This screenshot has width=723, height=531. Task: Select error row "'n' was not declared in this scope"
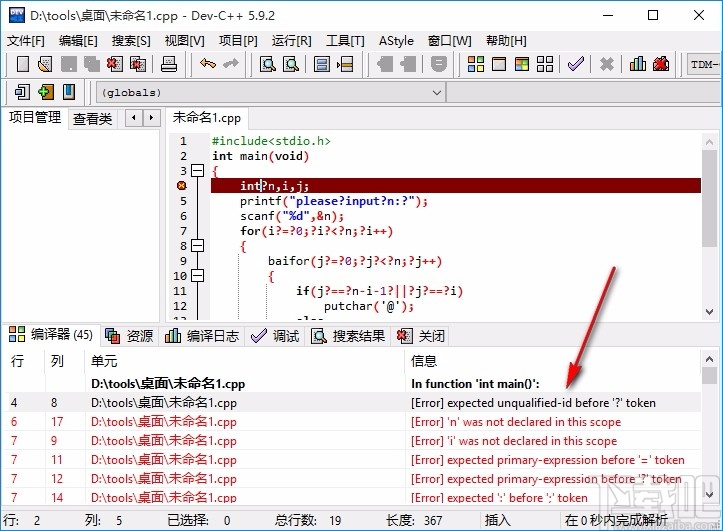(353, 422)
